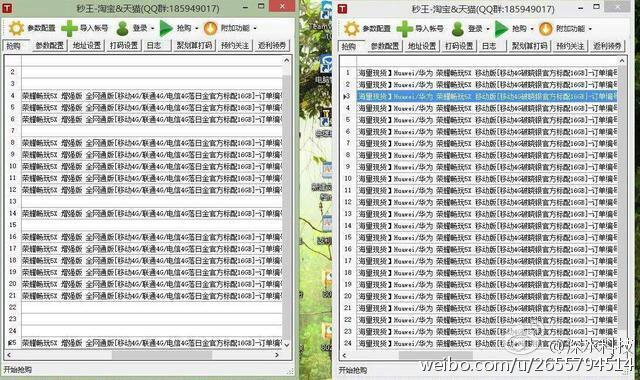640x380 pixels.
Task: Click 参数配置 toolbar label in right window
Action: 376,29
